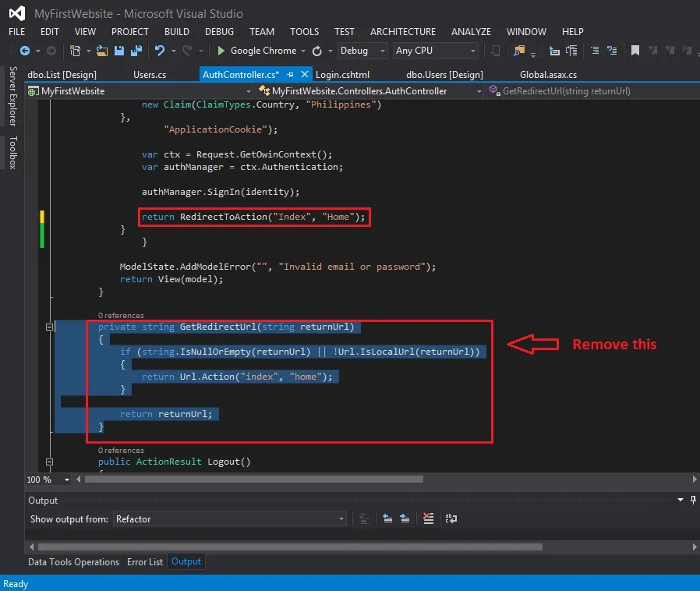Go to next message in Output panel
The height and width of the screenshot is (591, 700).
tap(405, 518)
